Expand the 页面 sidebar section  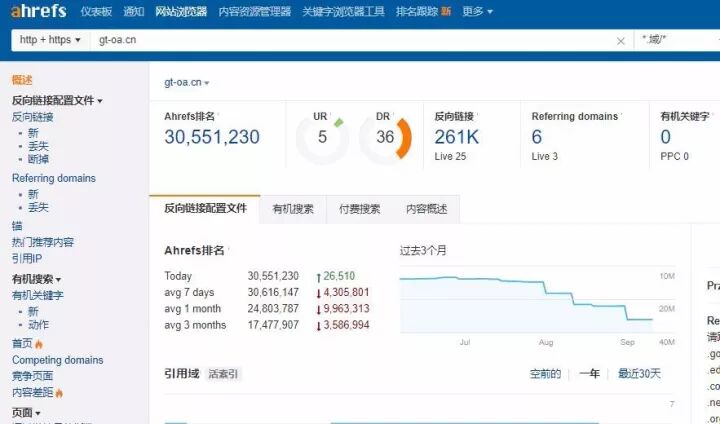[26, 413]
